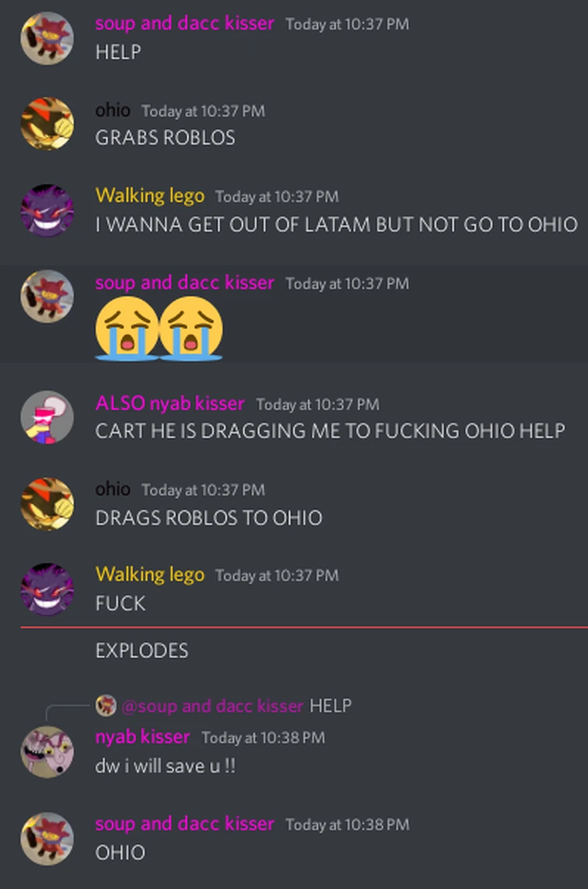This screenshot has height=889, width=588.
Task: Click avatar next to crying emoji message
Action: pyautogui.click(x=47, y=297)
